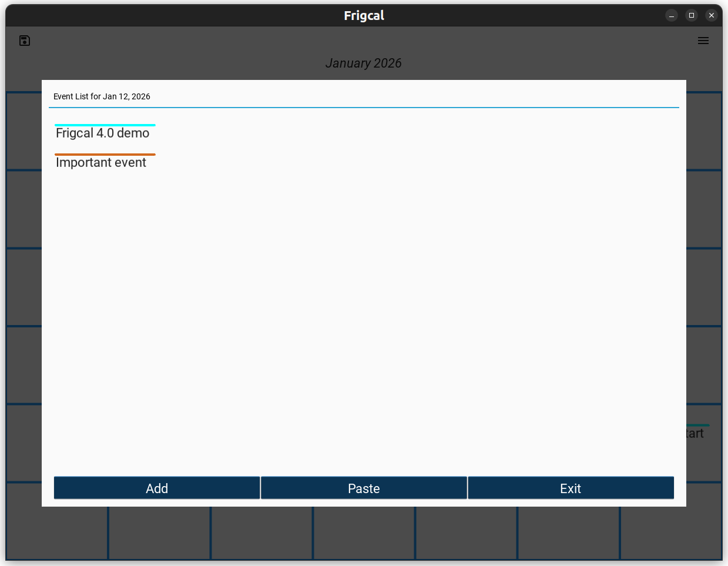728x566 pixels.
Task: Click the Add button
Action: (x=157, y=488)
